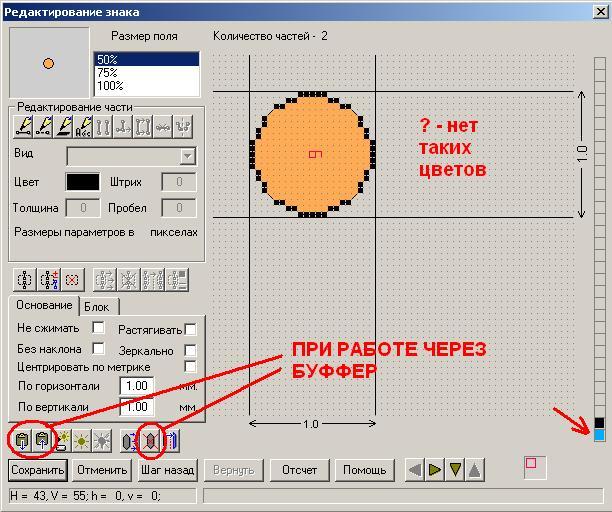
Task: Click the yellow right arrow icon
Action: click(435, 469)
